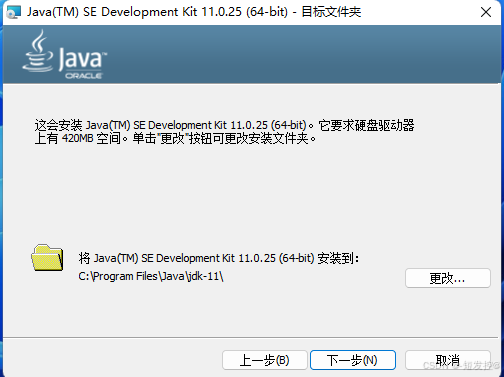504x377 pixels.
Task: Click 目标文件夹 in the window title
Action: [x=331, y=12]
